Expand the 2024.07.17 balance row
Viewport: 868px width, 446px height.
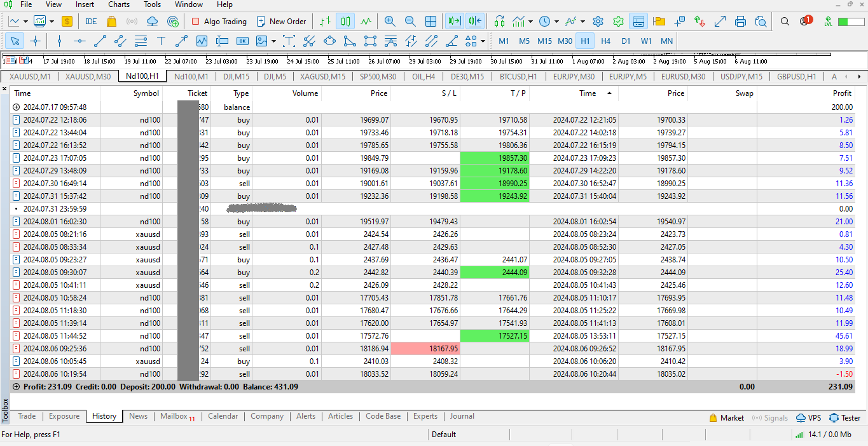coord(17,107)
